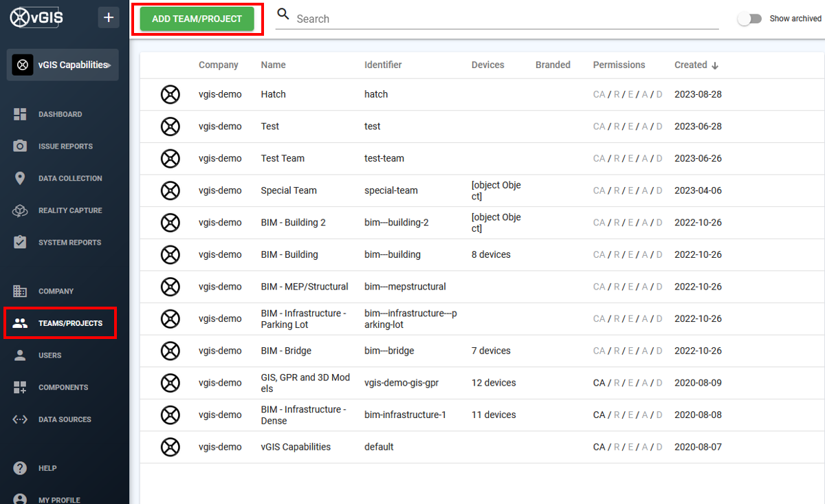This screenshot has width=825, height=504.
Task: Click the 8 devices cell
Action: tap(491, 254)
